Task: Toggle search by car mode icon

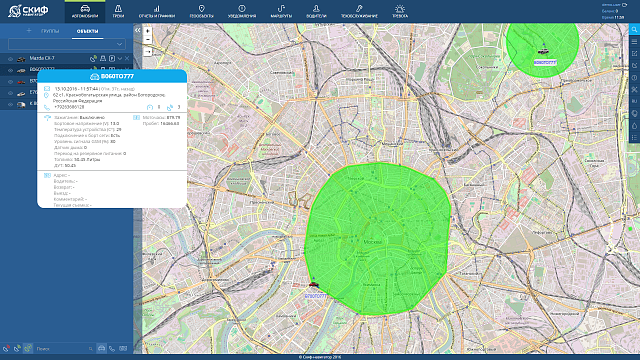Action: coord(101,349)
